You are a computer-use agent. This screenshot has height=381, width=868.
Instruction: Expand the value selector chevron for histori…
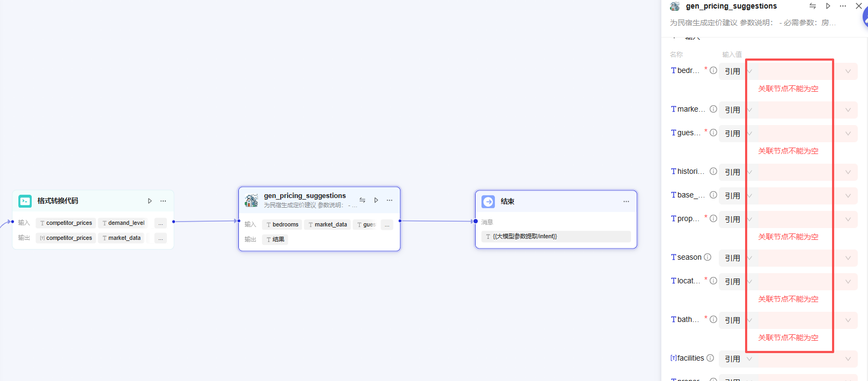pos(848,172)
